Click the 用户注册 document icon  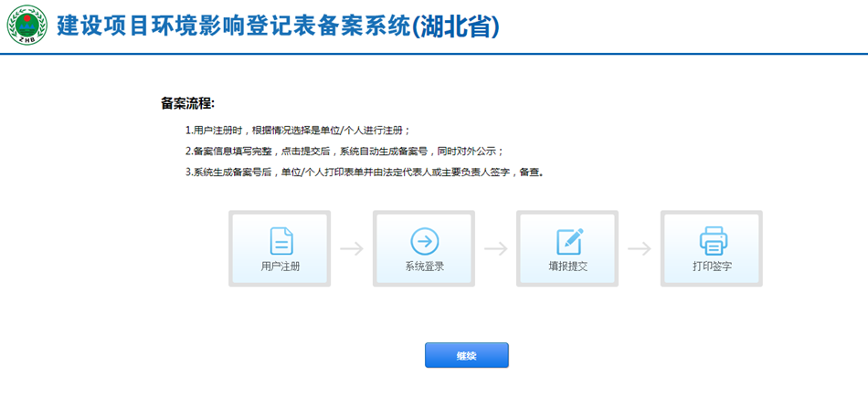click(281, 240)
